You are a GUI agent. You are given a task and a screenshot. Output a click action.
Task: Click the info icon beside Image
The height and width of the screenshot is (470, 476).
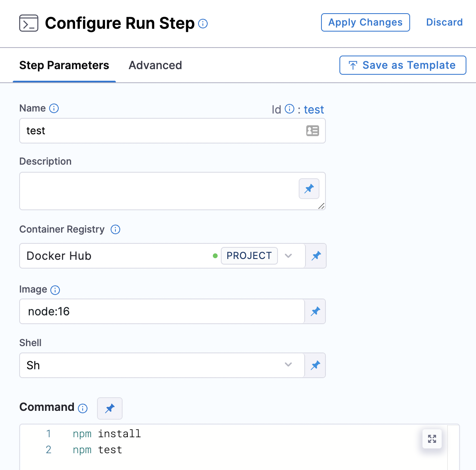56,290
